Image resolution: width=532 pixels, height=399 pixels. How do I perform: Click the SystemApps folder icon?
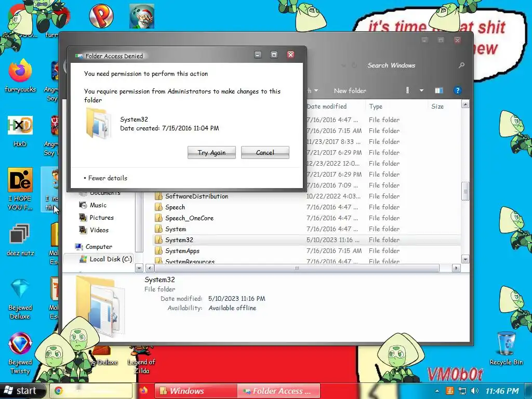click(158, 251)
